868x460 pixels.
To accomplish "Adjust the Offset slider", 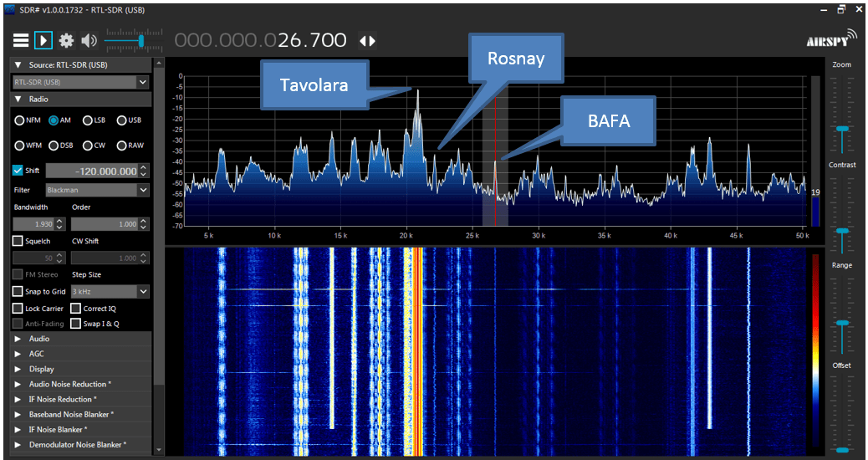I will pyautogui.click(x=842, y=450).
